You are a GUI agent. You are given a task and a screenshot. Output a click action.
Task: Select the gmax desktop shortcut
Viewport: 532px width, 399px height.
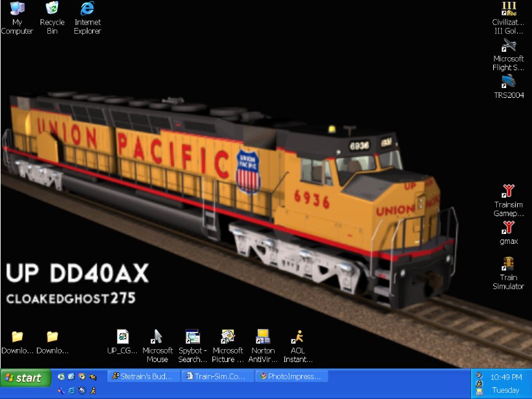click(508, 233)
